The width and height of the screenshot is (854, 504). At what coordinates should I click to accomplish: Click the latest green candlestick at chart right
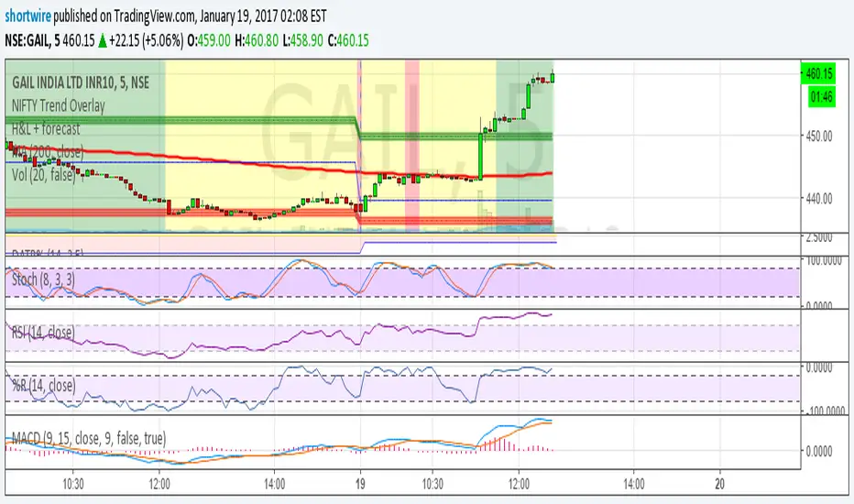(x=553, y=77)
